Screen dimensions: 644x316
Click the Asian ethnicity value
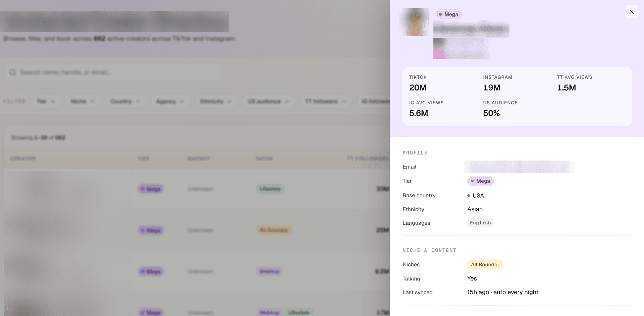[475, 209]
